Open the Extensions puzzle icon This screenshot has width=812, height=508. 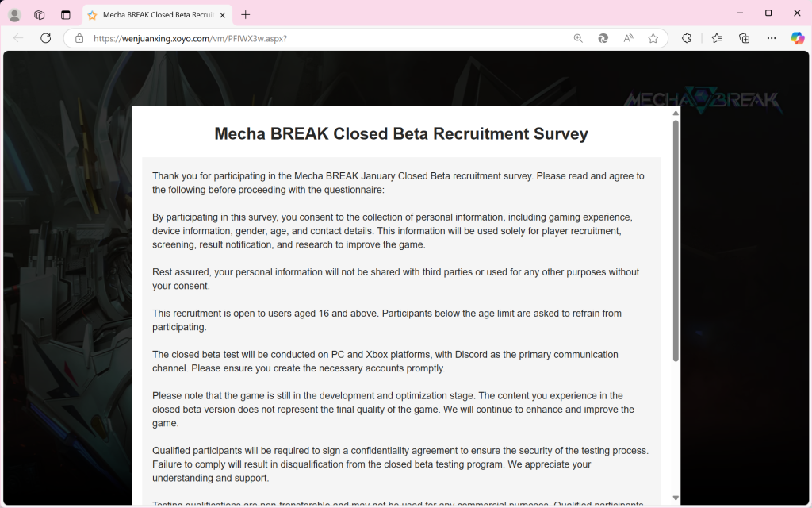[687, 38]
